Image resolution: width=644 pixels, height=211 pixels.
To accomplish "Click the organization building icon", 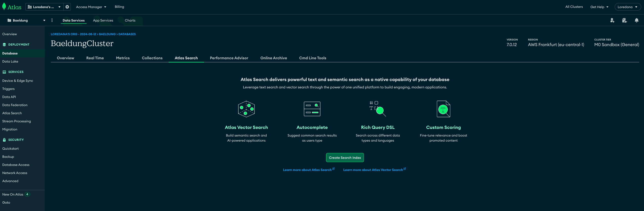I will pyautogui.click(x=30, y=7).
